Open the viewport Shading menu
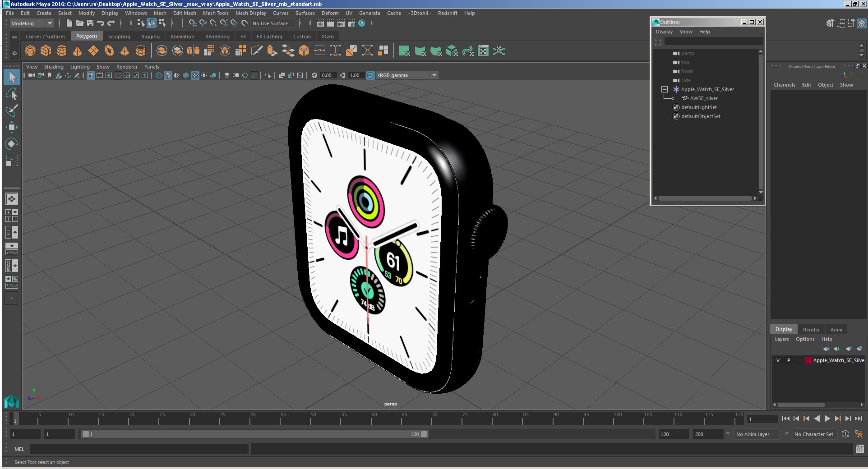The height and width of the screenshot is (469, 868). [54, 67]
